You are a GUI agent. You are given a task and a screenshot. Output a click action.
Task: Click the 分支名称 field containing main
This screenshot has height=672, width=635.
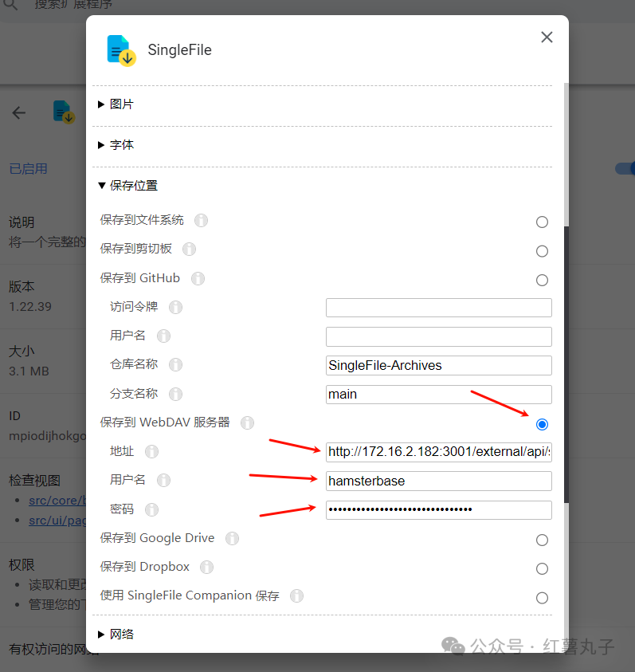pyautogui.click(x=438, y=395)
